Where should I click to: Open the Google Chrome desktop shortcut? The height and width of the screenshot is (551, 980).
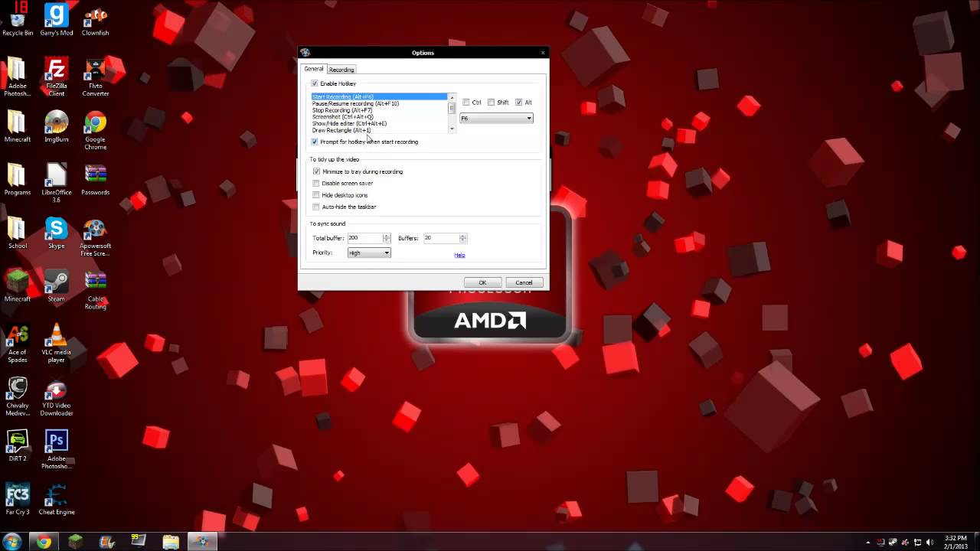tap(95, 130)
